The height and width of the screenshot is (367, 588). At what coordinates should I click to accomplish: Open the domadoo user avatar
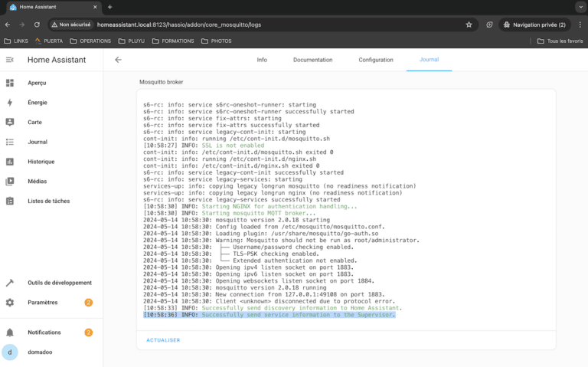click(x=10, y=352)
